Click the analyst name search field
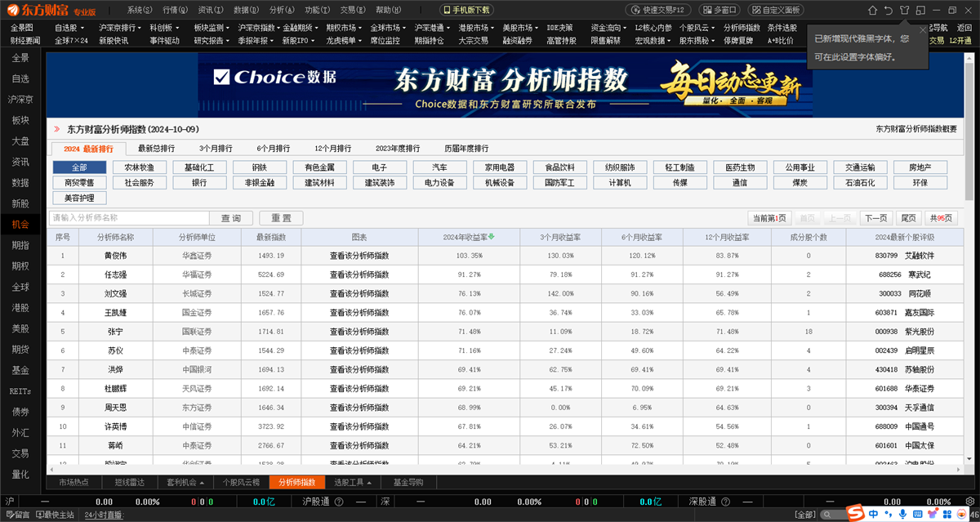The width and height of the screenshot is (980, 522). pos(129,218)
